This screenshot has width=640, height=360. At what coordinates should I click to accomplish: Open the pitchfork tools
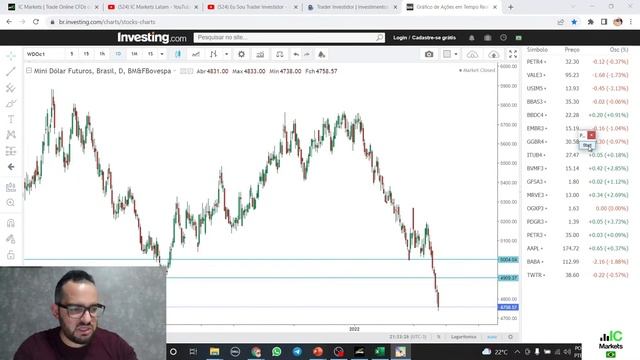pyautogui.click(x=11, y=88)
